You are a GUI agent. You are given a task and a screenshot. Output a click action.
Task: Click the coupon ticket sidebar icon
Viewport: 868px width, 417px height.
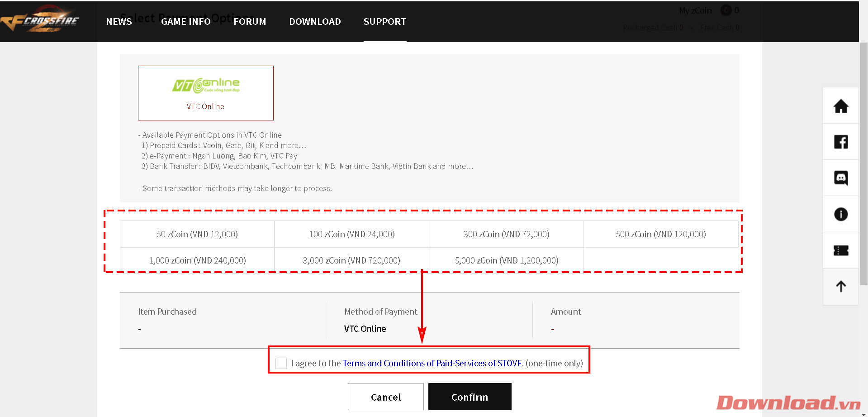(841, 250)
